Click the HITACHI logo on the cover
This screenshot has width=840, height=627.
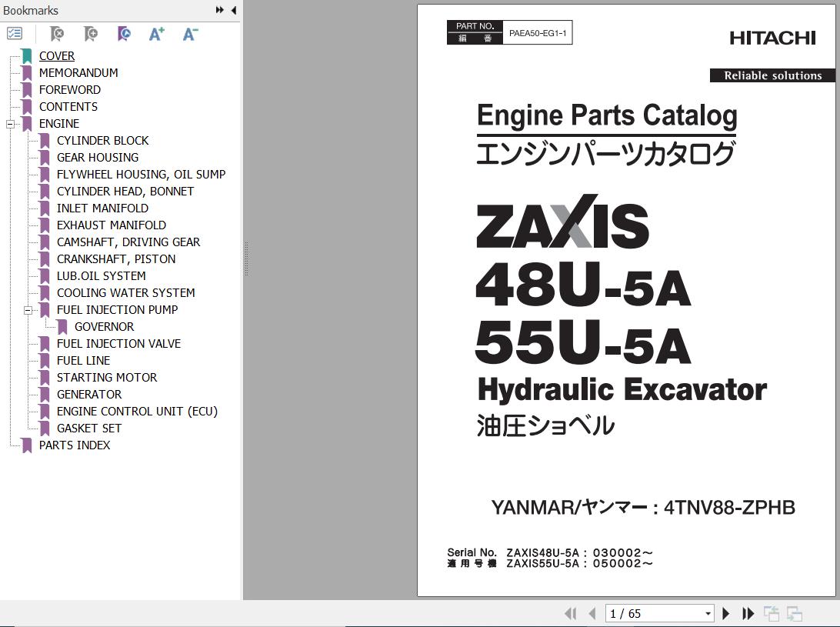pos(772,38)
